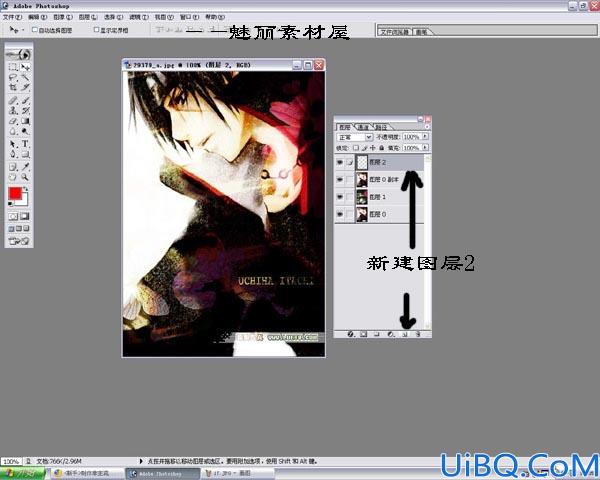Image resolution: width=600 pixels, height=480 pixels.
Task: Select the Zoom tool
Action: point(25,177)
